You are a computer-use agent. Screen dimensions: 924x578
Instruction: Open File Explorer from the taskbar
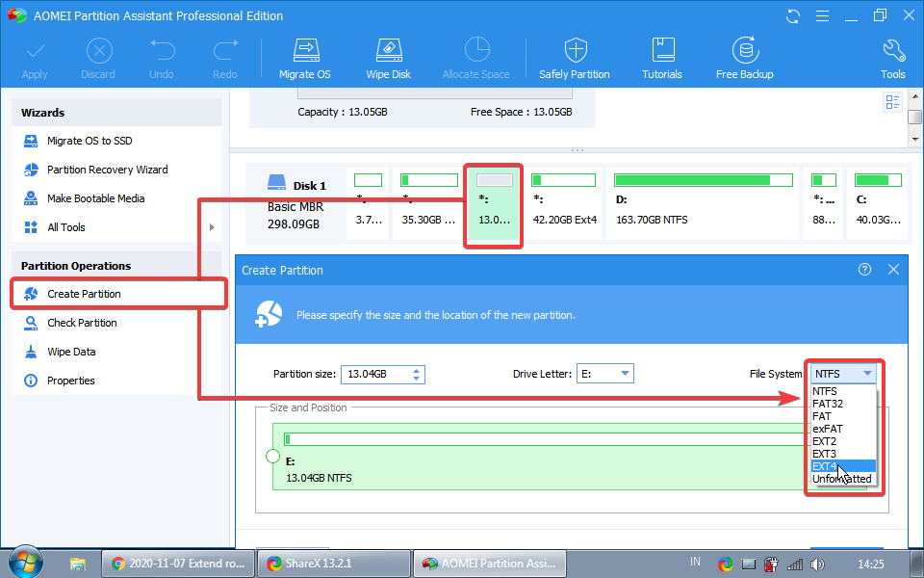tap(78, 564)
